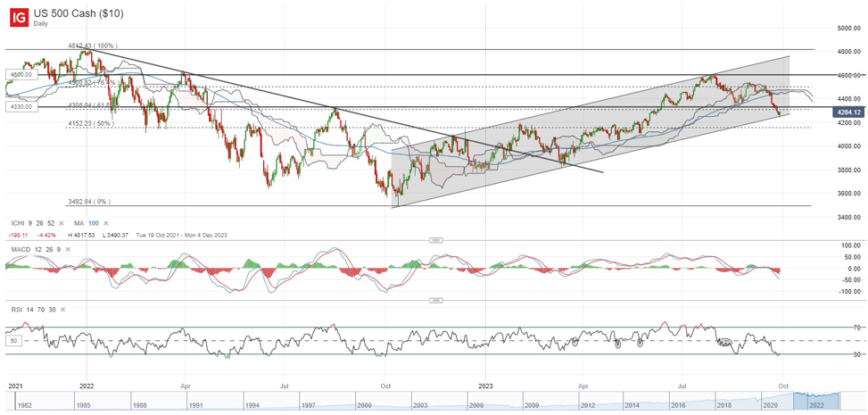Select the 4500.82 (76.4%) Fibonacci label
The width and height of the screenshot is (868, 415).
[x=94, y=83]
